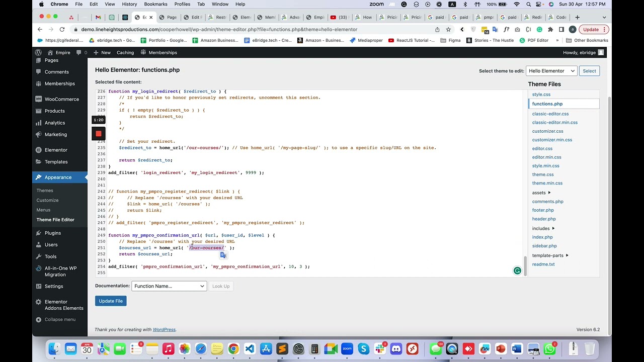Open Howdy, ebridge account menu
The image size is (644, 362).
pyautogui.click(x=584, y=52)
